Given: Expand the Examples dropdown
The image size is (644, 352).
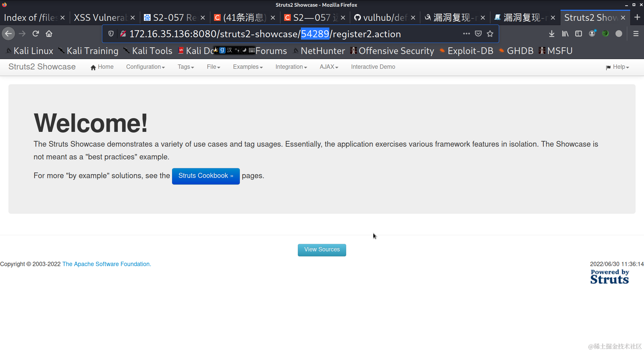Looking at the screenshot, I should click(248, 67).
